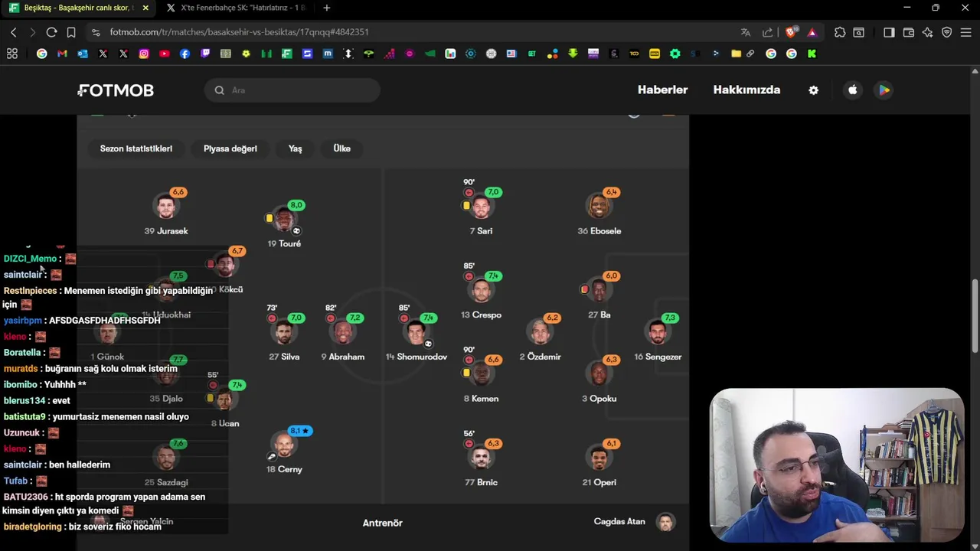Open player 19 Touré
The height and width of the screenshot is (551, 980).
(284, 227)
